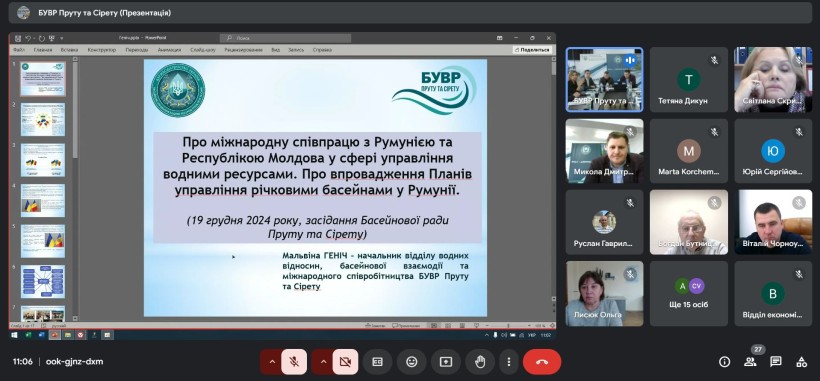The height and width of the screenshot is (381, 820).
Task: Open more options three-dot menu
Action: point(508,362)
